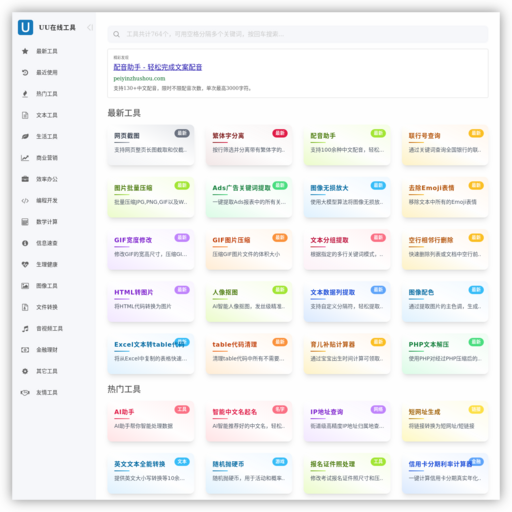Focus the tool search input field
512x512 pixels.
click(298, 34)
